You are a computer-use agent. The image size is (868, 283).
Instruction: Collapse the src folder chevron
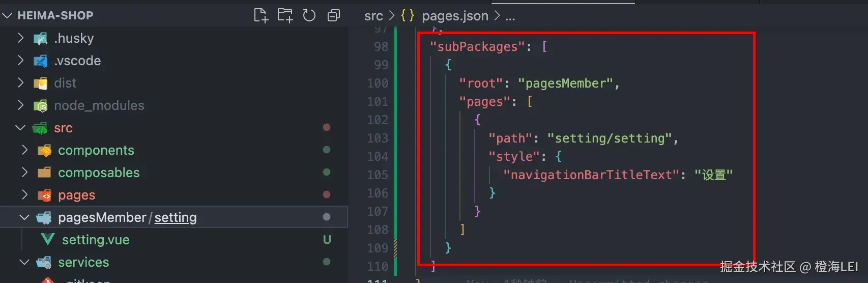20,128
